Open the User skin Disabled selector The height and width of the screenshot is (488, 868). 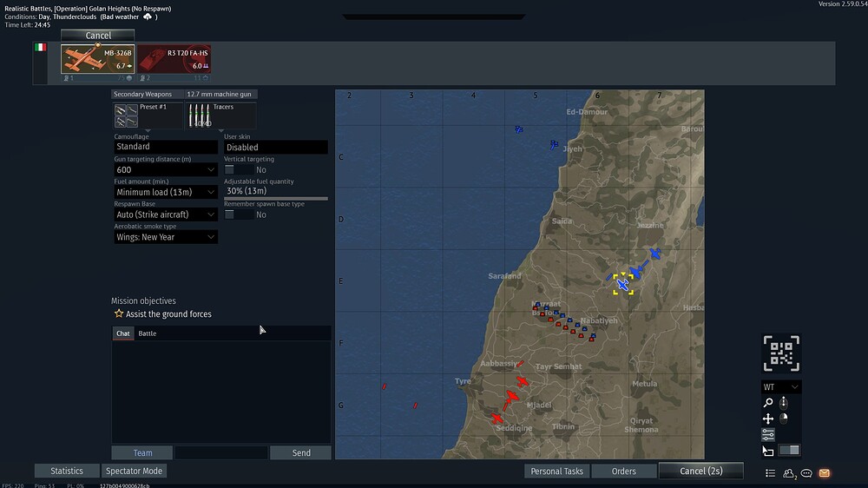point(276,147)
